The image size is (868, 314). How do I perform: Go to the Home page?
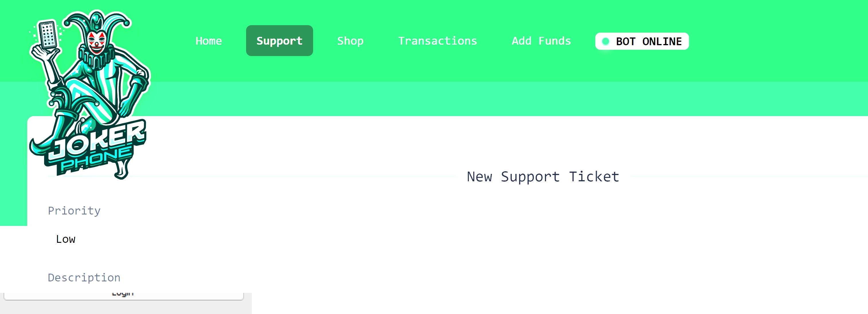click(209, 41)
